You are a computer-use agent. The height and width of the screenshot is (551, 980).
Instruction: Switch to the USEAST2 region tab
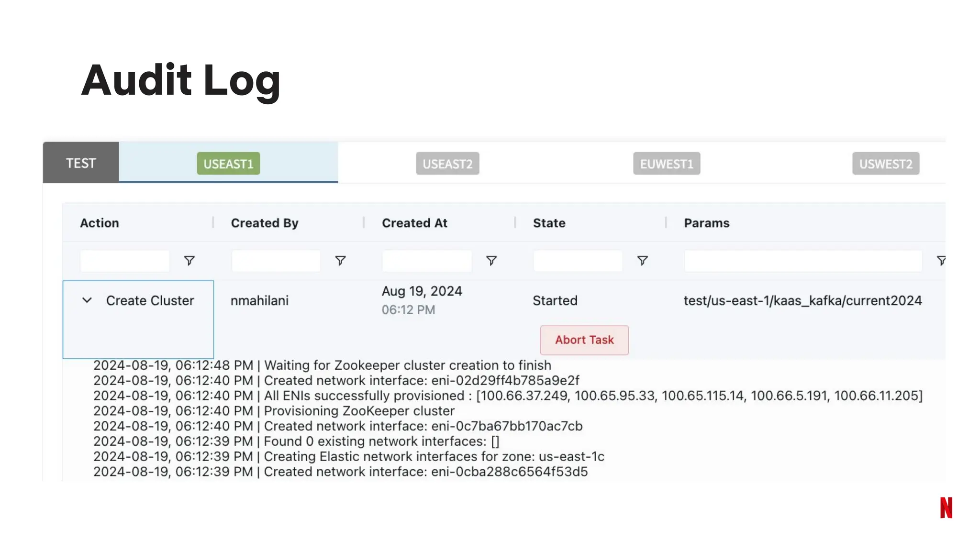coord(447,164)
